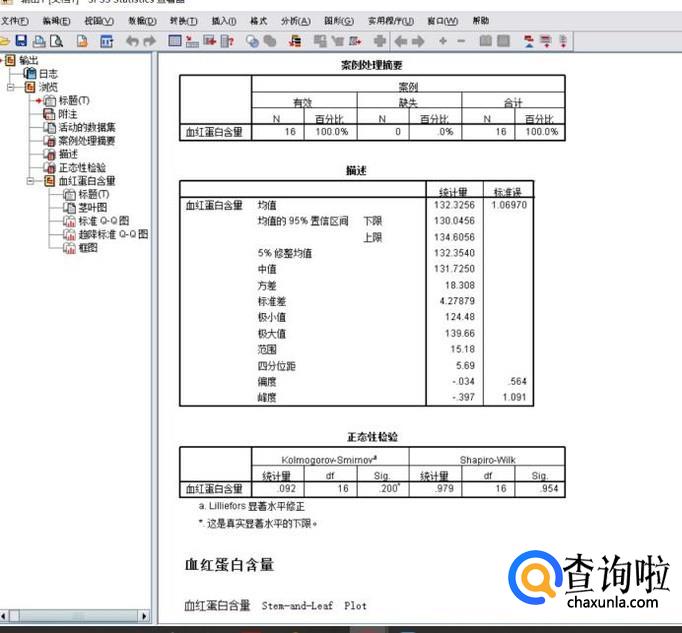Click the Go to Data icon
This screenshot has height=633, width=682.
[175, 41]
